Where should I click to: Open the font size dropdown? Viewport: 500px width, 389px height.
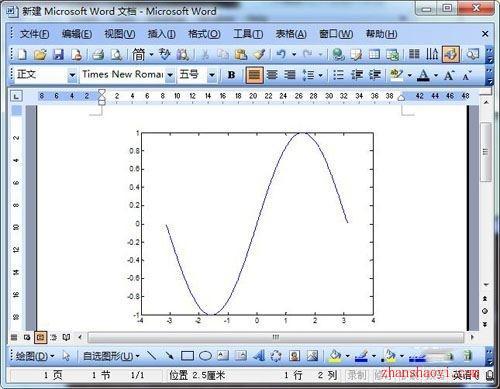coord(212,75)
